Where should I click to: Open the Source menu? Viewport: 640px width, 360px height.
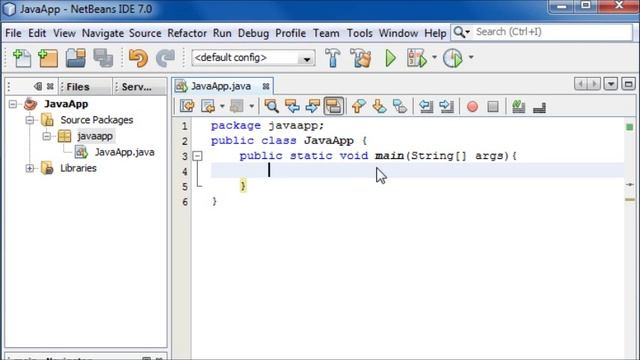point(145,33)
